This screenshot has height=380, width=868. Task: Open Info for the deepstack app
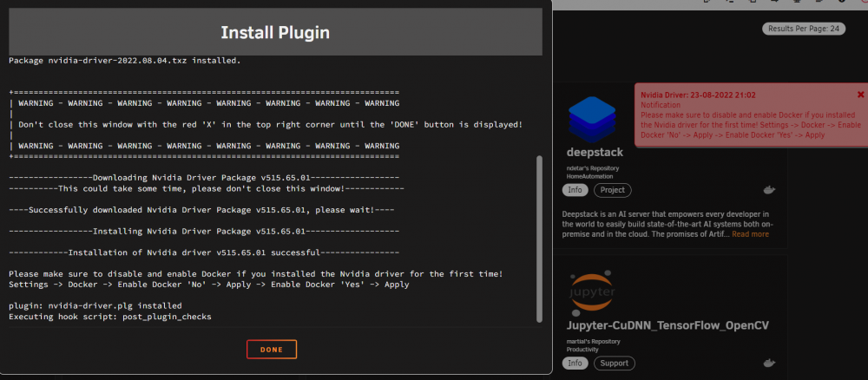[x=575, y=190]
